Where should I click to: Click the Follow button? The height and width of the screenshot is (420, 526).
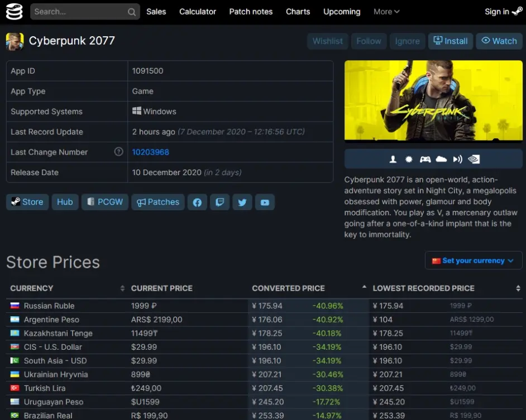(x=369, y=41)
